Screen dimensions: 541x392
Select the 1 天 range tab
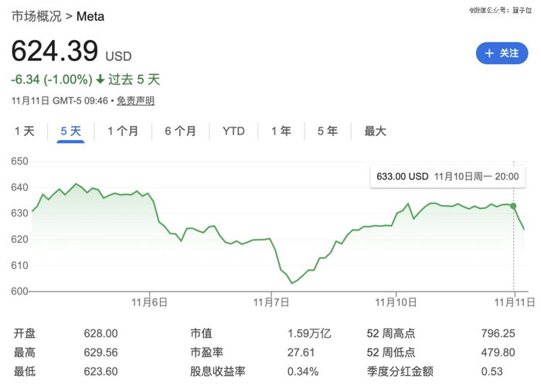tap(25, 131)
